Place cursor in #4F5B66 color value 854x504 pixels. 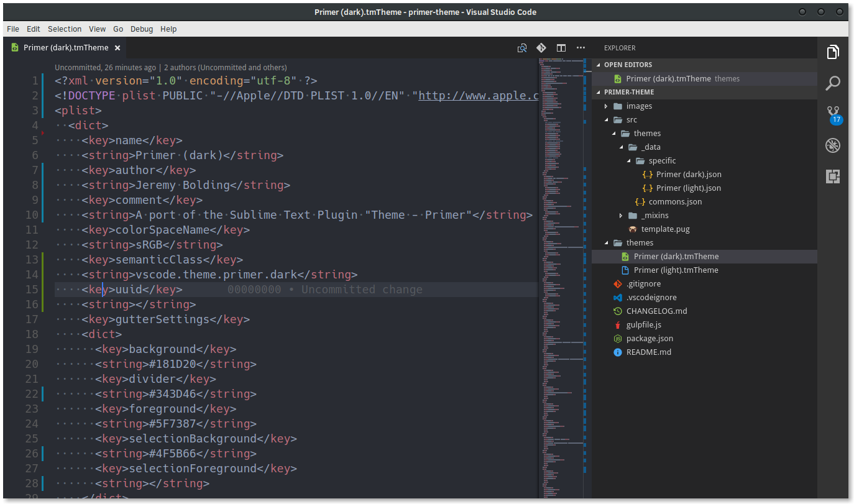pyautogui.click(x=173, y=454)
